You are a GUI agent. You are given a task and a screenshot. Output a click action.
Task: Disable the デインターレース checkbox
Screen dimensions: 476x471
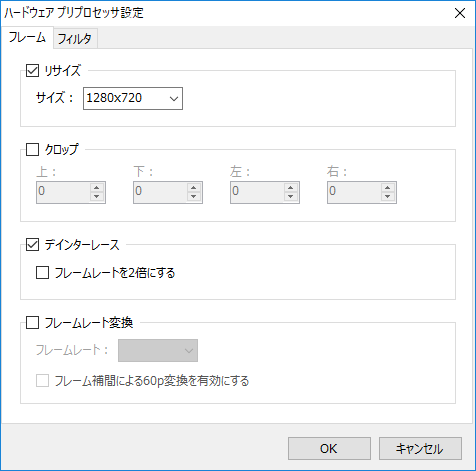click(32, 245)
